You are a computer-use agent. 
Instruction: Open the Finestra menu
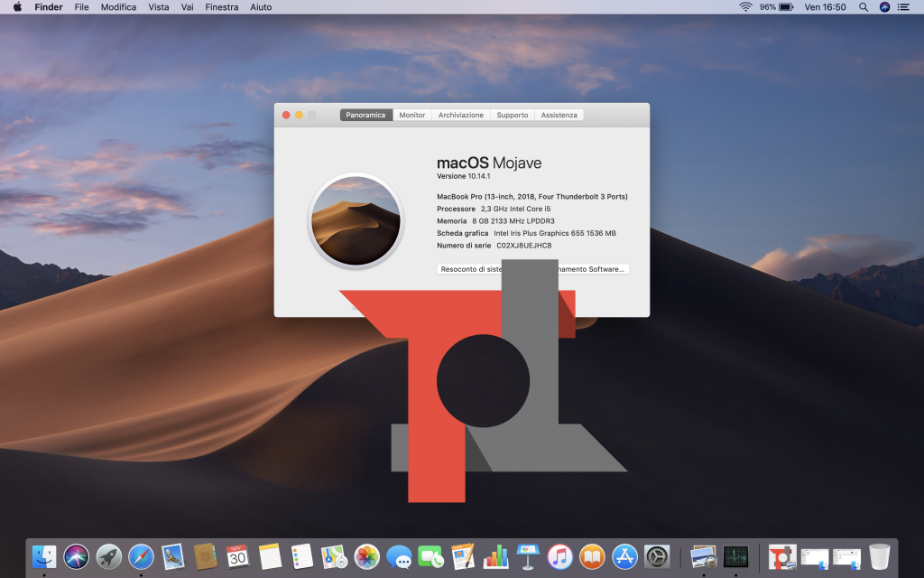(x=222, y=7)
